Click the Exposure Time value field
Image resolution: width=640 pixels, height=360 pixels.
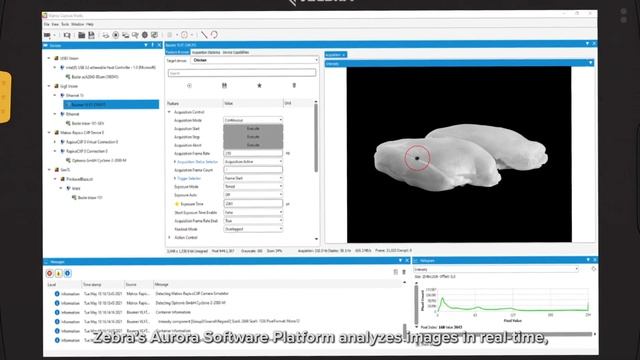click(253, 203)
